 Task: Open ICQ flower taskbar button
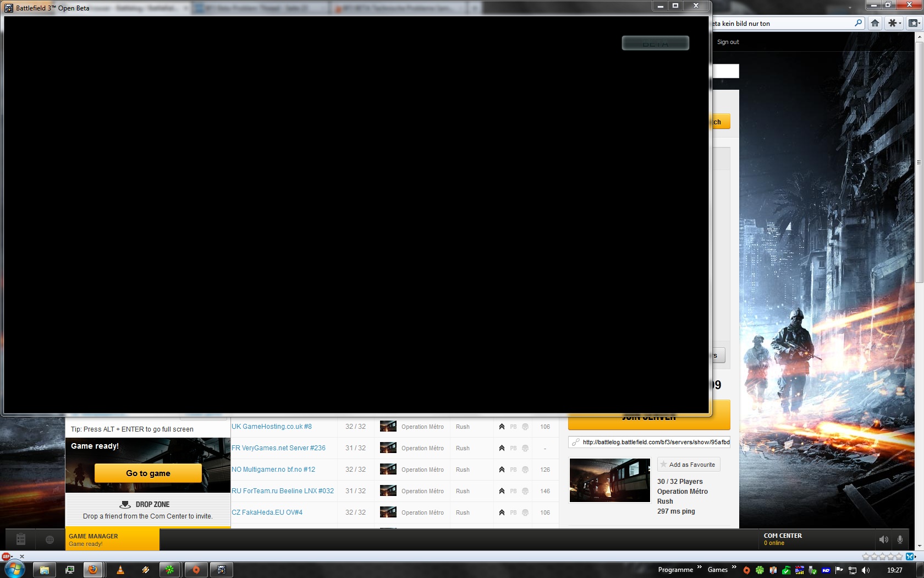[x=170, y=570]
